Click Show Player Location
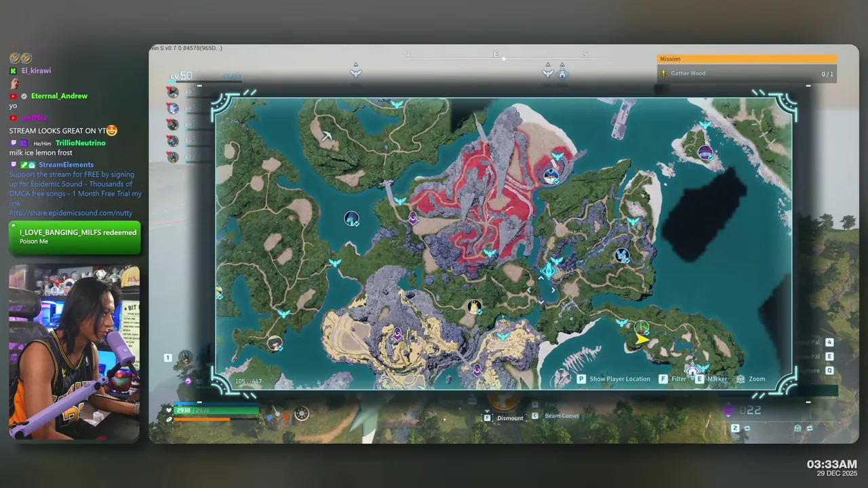The width and height of the screenshot is (868, 488). click(x=620, y=379)
